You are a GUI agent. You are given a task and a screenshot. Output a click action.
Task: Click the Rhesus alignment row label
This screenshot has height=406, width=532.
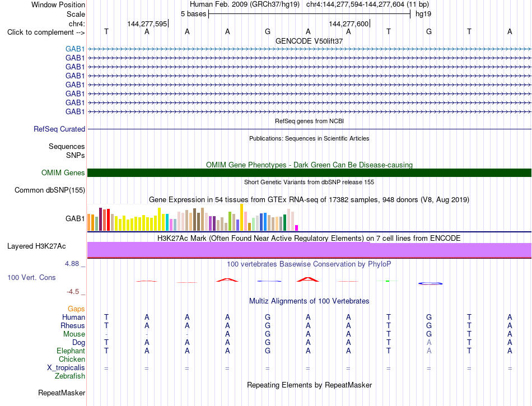(73, 325)
